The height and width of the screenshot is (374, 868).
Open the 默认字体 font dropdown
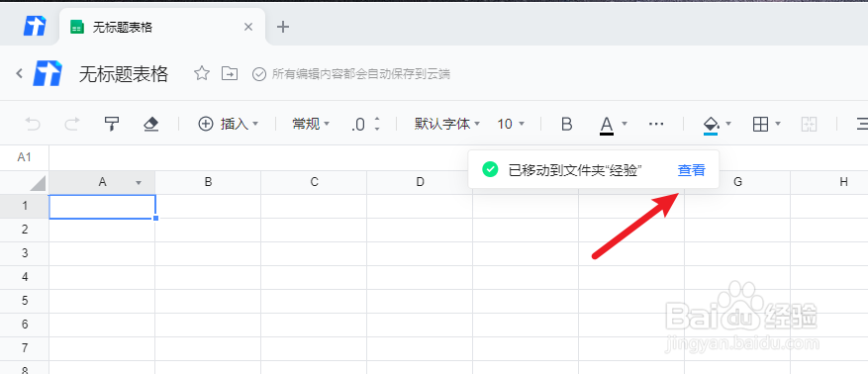(x=447, y=124)
